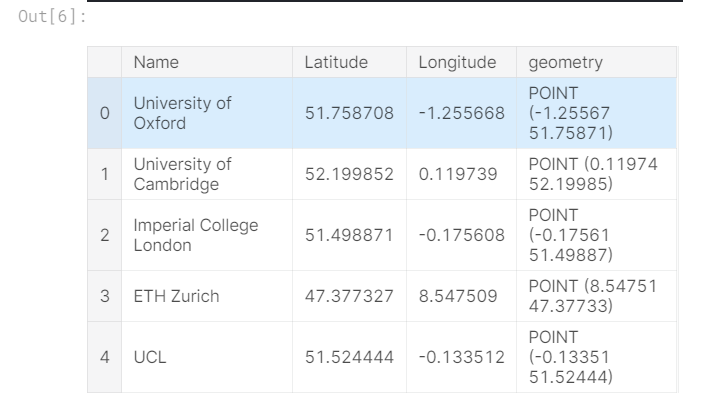Click the Name column header
Screen dimensions: 701x420
(156, 62)
